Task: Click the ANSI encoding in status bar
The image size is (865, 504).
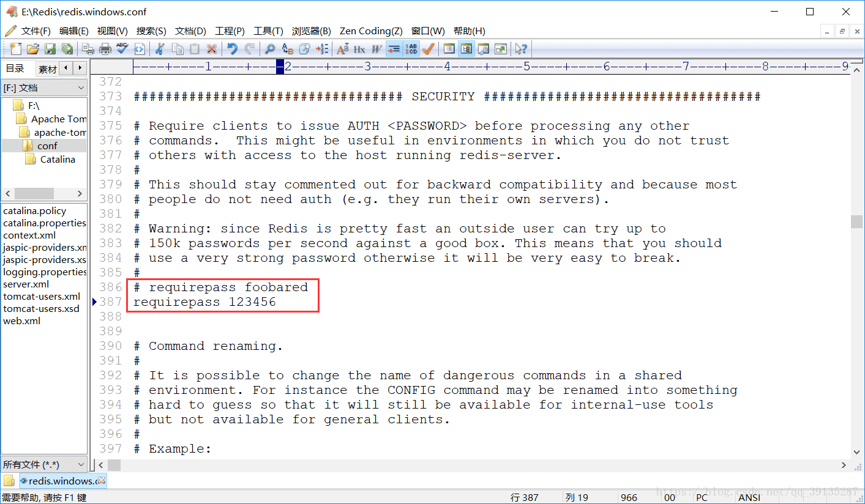Action: coord(749,497)
